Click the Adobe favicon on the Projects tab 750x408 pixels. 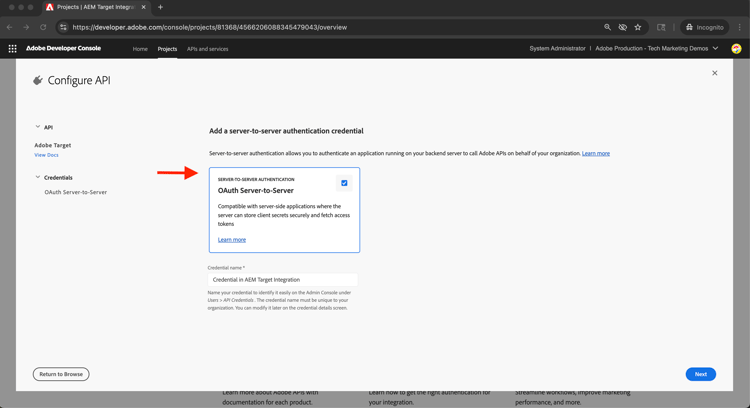click(49, 7)
